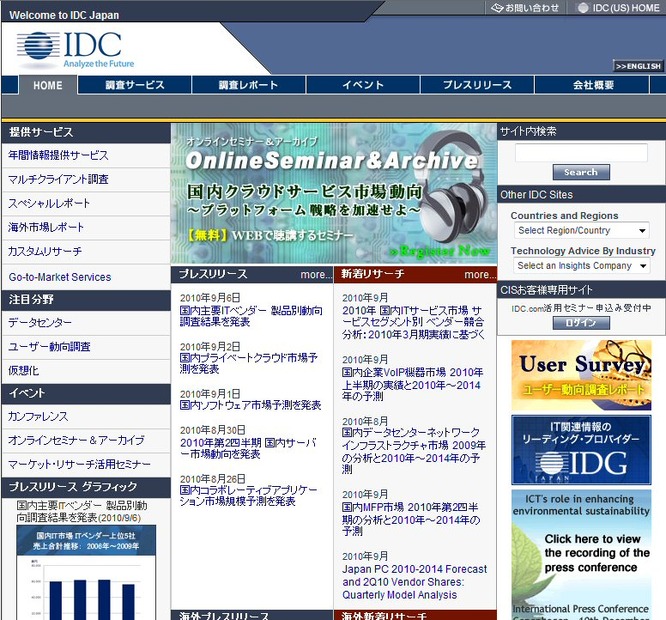This screenshot has width=666, height=620.
Task: Open the 調査サービス menu tab
Action: pos(135,85)
